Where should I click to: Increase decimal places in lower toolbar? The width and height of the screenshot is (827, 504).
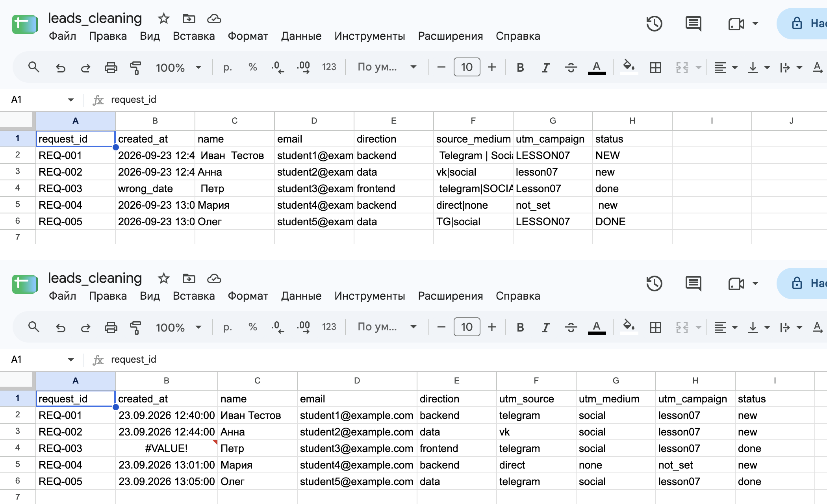click(303, 327)
